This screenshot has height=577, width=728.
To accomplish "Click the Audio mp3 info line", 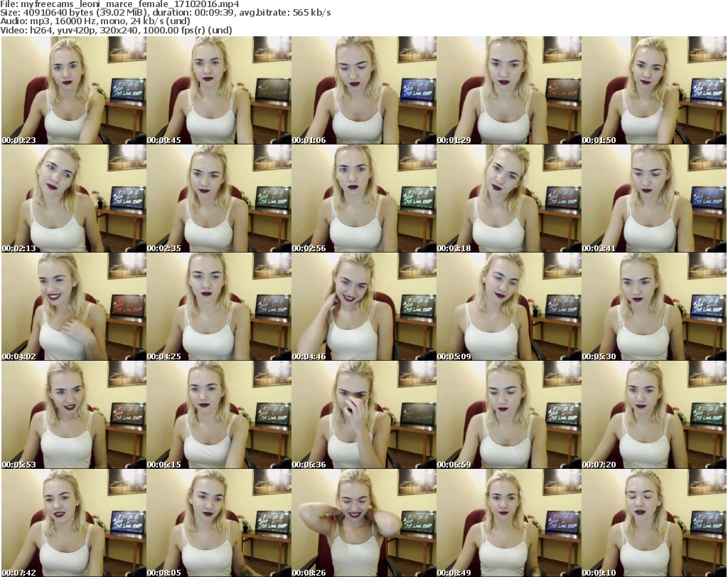I will tap(95, 21).
